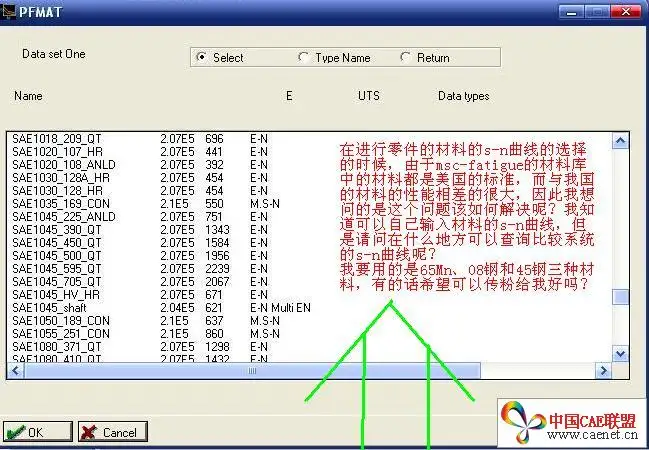
Task: Click the PFMAT title bar icon
Action: tap(11, 9)
